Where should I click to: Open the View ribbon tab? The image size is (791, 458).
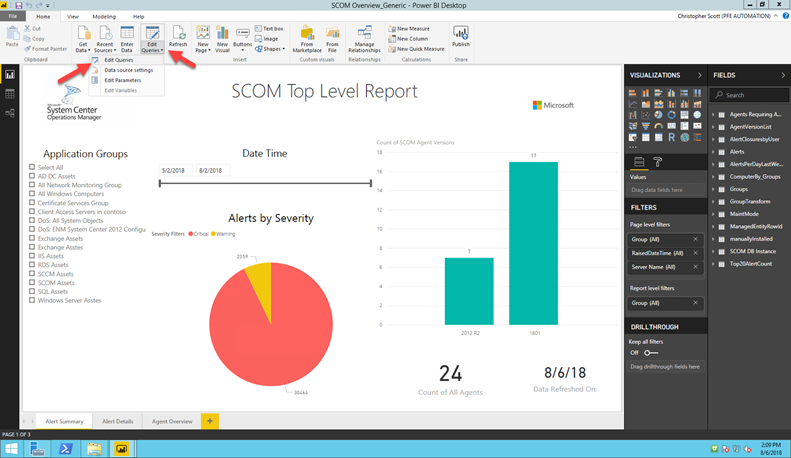pyautogui.click(x=73, y=17)
